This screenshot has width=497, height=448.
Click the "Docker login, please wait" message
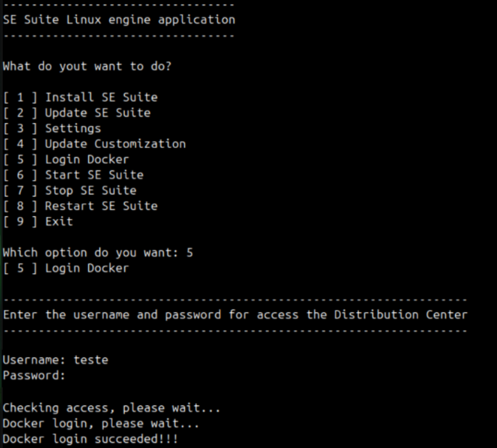tap(101, 423)
